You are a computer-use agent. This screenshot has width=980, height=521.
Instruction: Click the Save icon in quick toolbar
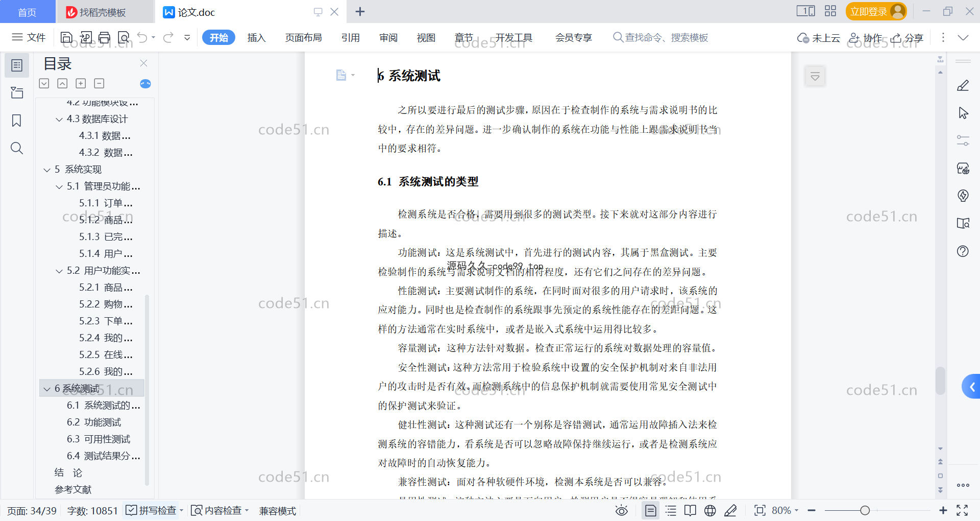pyautogui.click(x=66, y=37)
